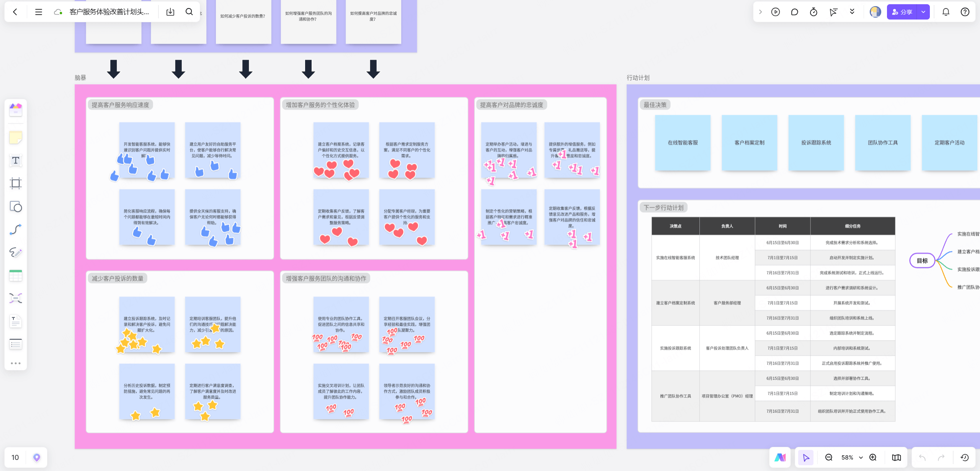Toggle the minimap view icon
This screenshot has width=980, height=471.
[x=897, y=457]
